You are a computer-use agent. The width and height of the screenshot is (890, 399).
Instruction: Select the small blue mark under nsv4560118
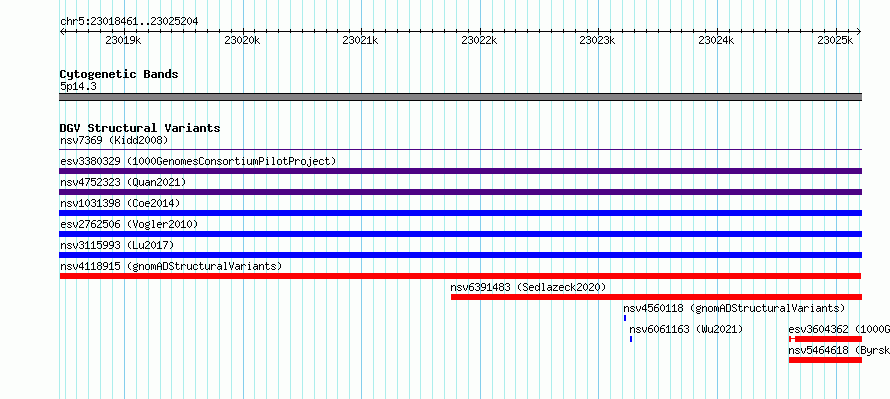[x=625, y=318]
